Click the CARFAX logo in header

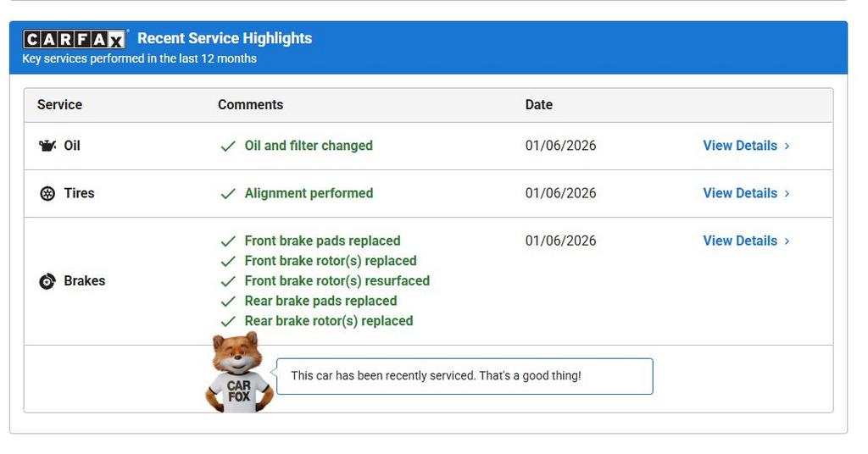click(75, 39)
